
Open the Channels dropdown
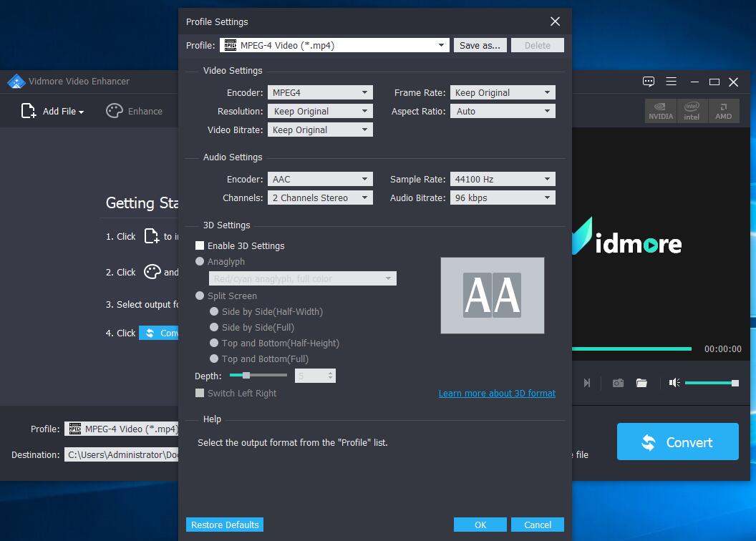[x=320, y=198]
